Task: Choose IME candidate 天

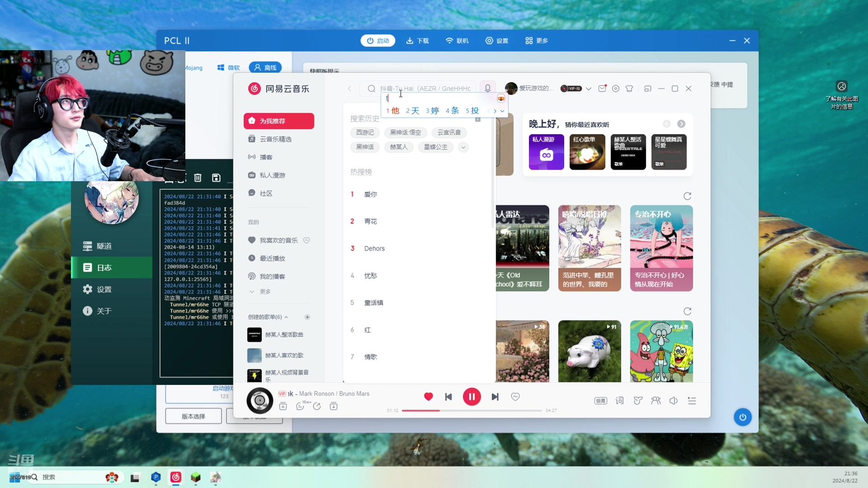Action: (413, 111)
